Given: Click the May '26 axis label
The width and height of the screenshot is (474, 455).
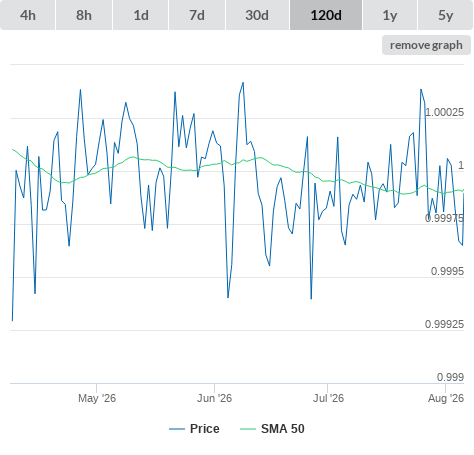Looking at the screenshot, I should [97, 398].
